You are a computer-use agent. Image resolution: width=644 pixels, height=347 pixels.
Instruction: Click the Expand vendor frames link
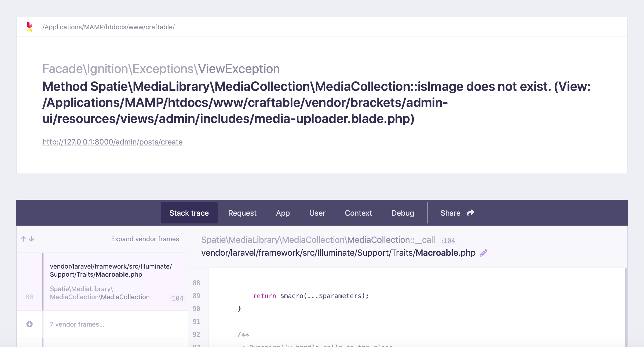pyautogui.click(x=145, y=239)
